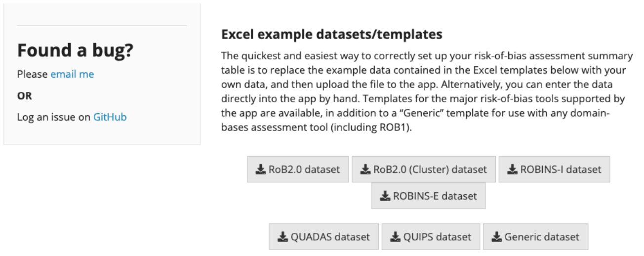Click download icon on ROBINS-E dataset button

pos(385,196)
